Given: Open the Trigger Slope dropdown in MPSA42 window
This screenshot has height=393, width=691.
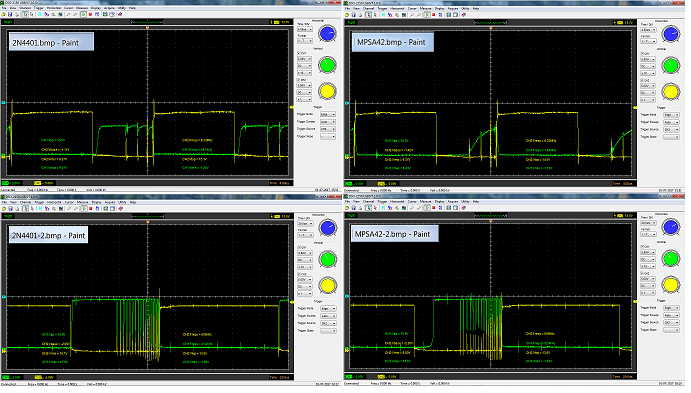Looking at the screenshot, I should [671, 137].
